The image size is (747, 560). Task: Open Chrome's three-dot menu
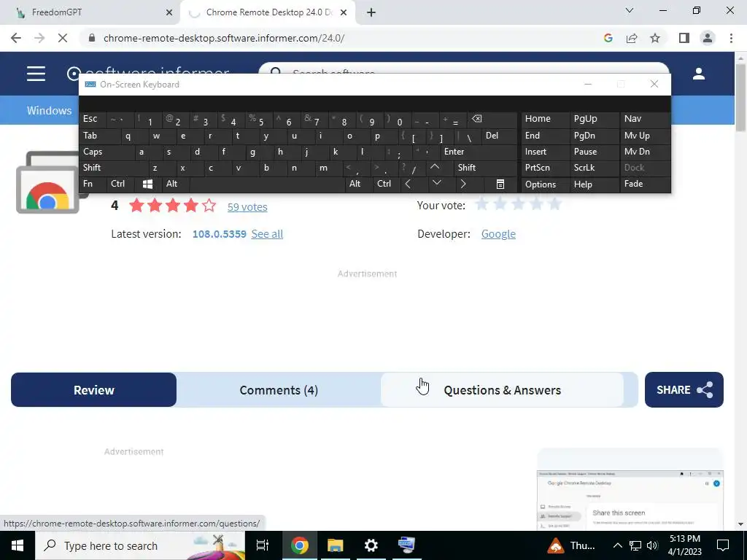pos(731,38)
